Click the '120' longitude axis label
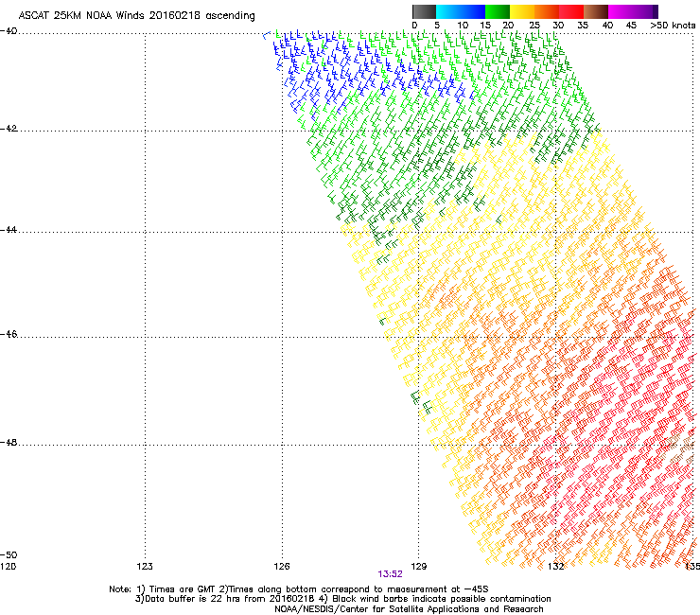The width and height of the screenshot is (700, 615). [8, 567]
